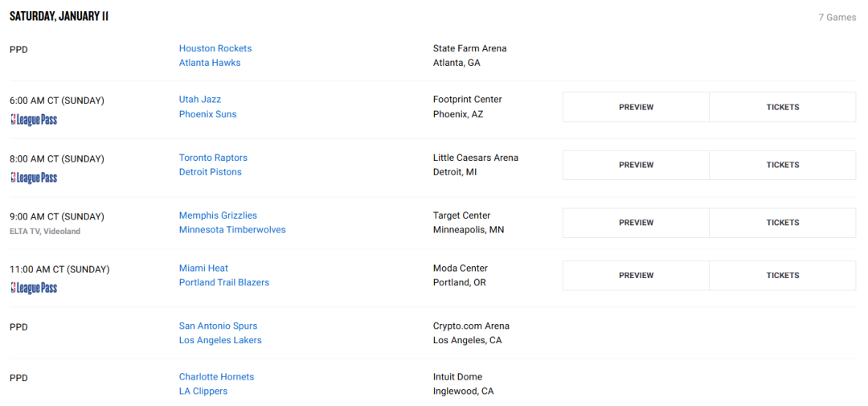Click Tickets for Heat at Trail Blazers

tap(783, 275)
